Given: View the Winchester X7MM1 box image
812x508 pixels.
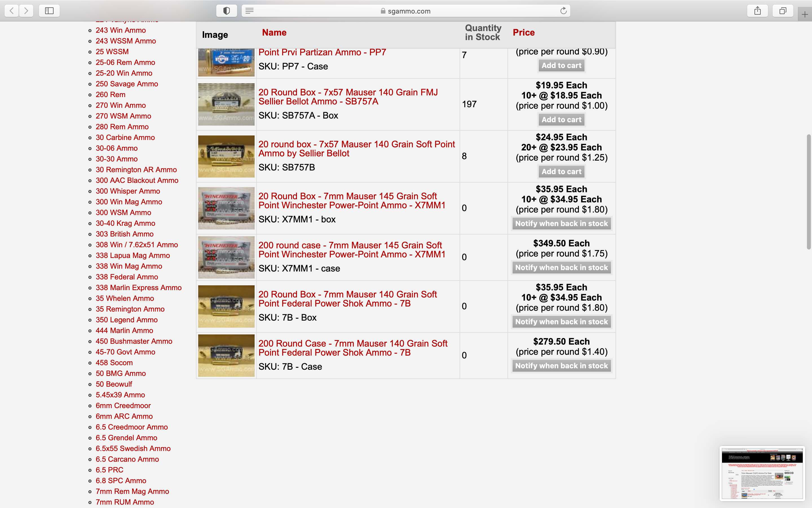Looking at the screenshot, I should coord(226,208).
